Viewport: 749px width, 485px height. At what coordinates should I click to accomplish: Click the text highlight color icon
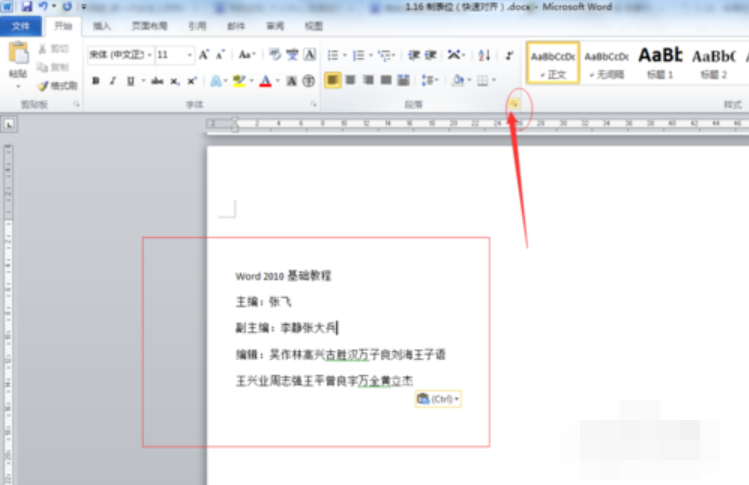(x=239, y=81)
